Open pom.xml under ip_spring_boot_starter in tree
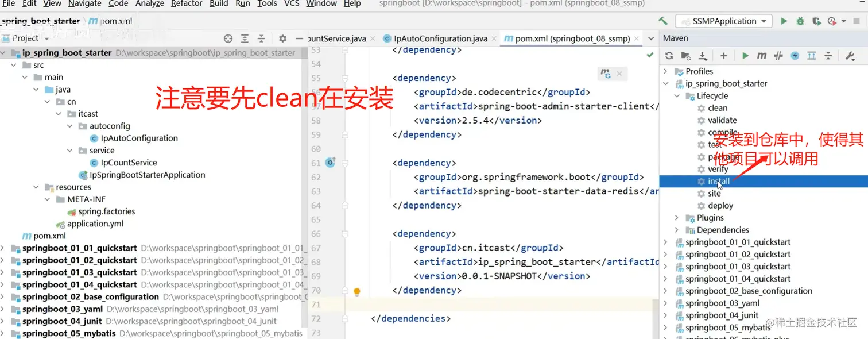 point(49,236)
